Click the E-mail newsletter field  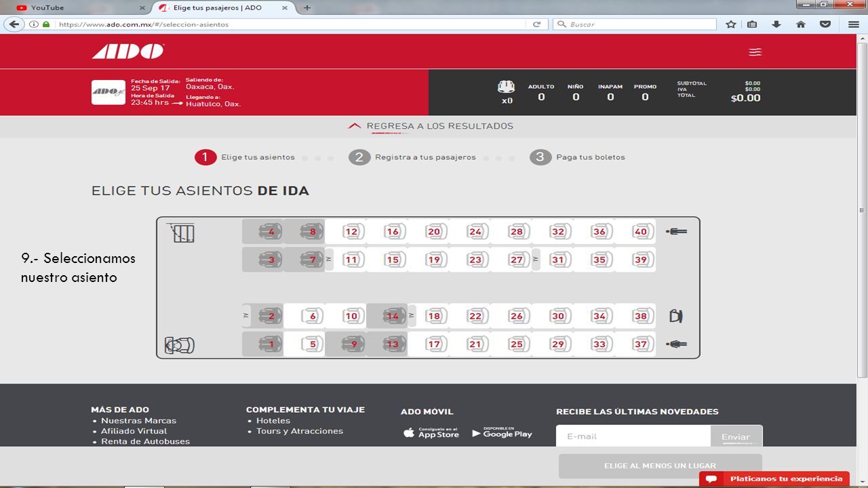pyautogui.click(x=633, y=436)
